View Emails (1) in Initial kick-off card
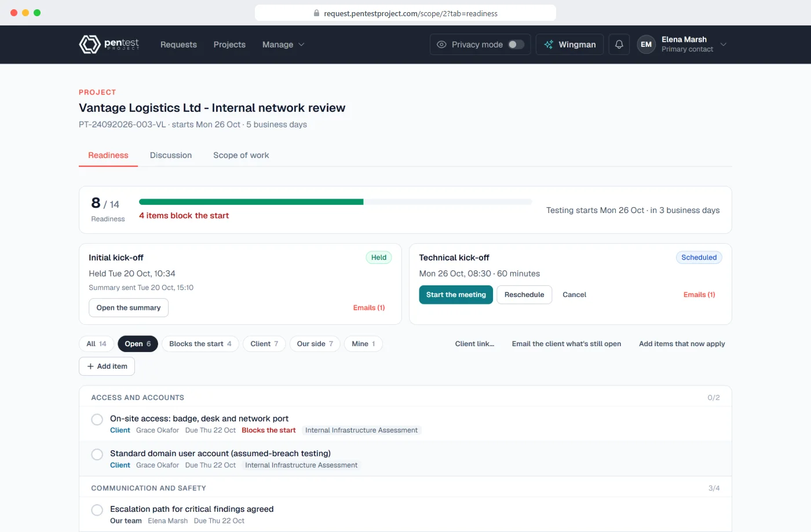Image resolution: width=811 pixels, height=532 pixels. 369,308
